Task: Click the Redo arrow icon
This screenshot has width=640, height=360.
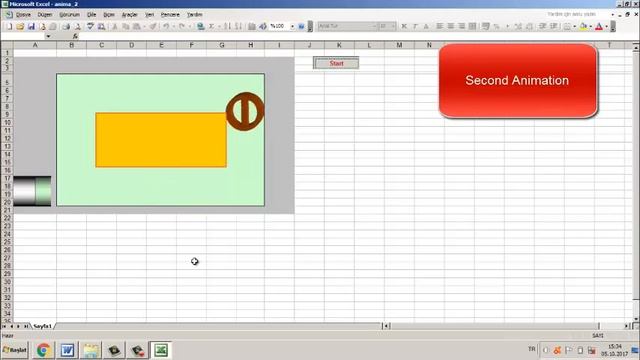Action: [x=182, y=27]
